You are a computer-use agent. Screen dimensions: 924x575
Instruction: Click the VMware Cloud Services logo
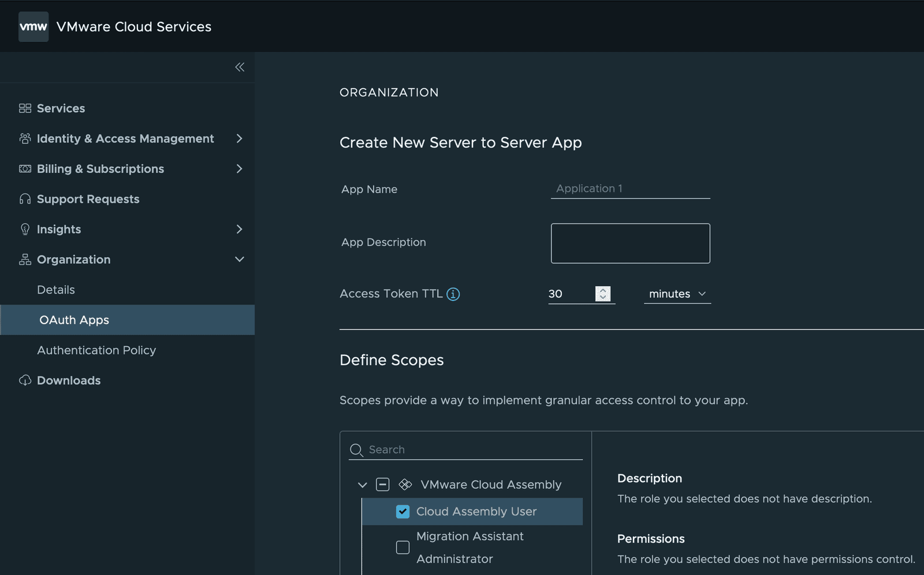33,26
